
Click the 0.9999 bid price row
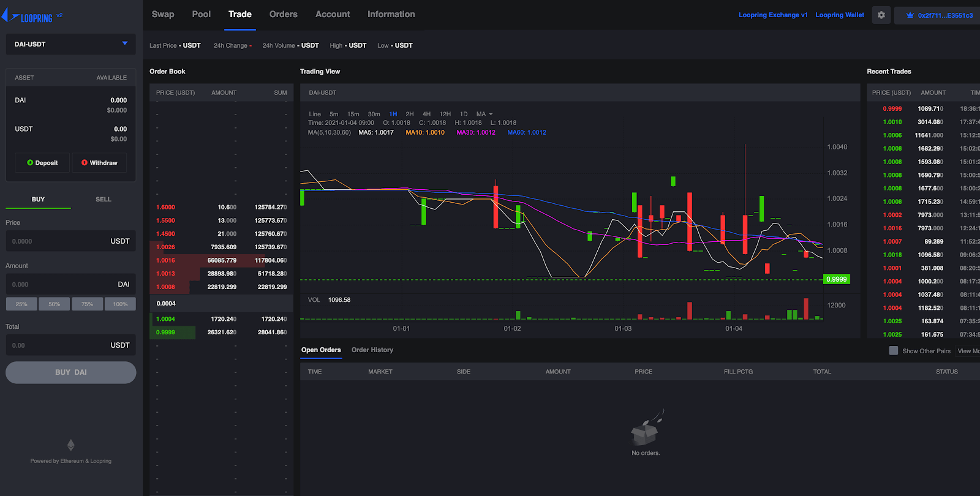click(x=221, y=333)
